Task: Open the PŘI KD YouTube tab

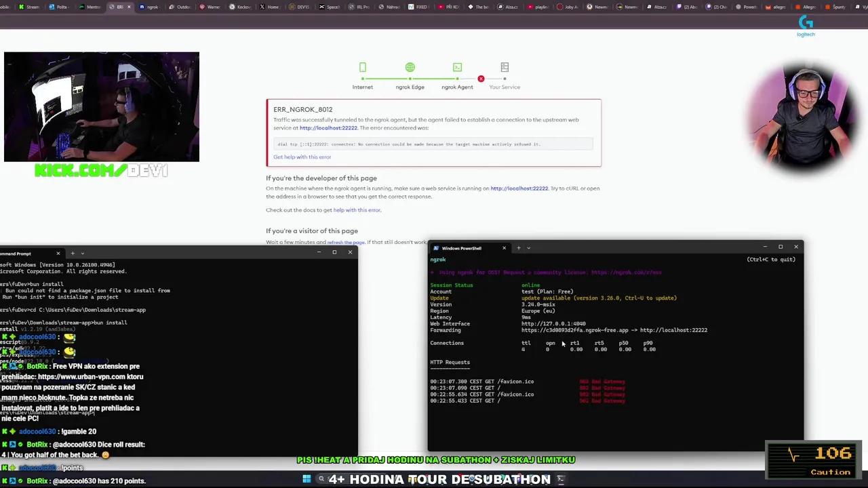Action: click(x=450, y=7)
